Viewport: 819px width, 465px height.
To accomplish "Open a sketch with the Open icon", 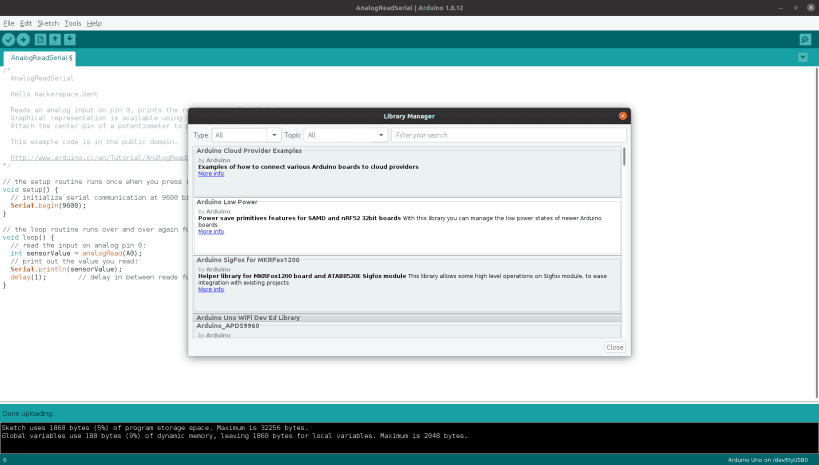I will 55,39.
